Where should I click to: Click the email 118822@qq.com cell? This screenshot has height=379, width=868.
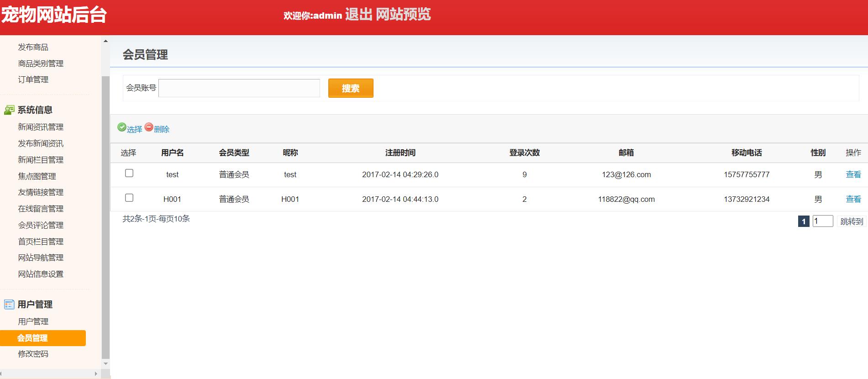click(626, 199)
